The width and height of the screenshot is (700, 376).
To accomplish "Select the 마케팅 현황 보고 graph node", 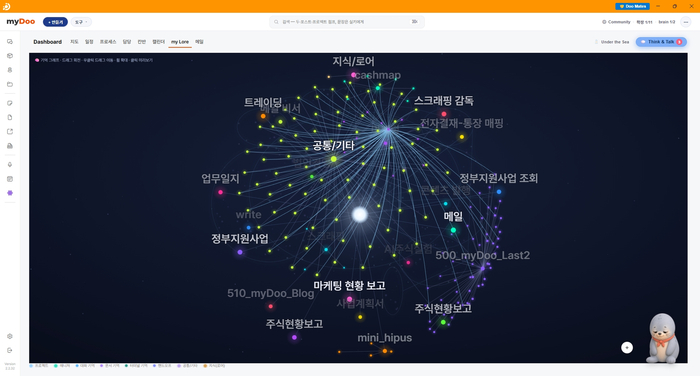I will click(x=350, y=299).
